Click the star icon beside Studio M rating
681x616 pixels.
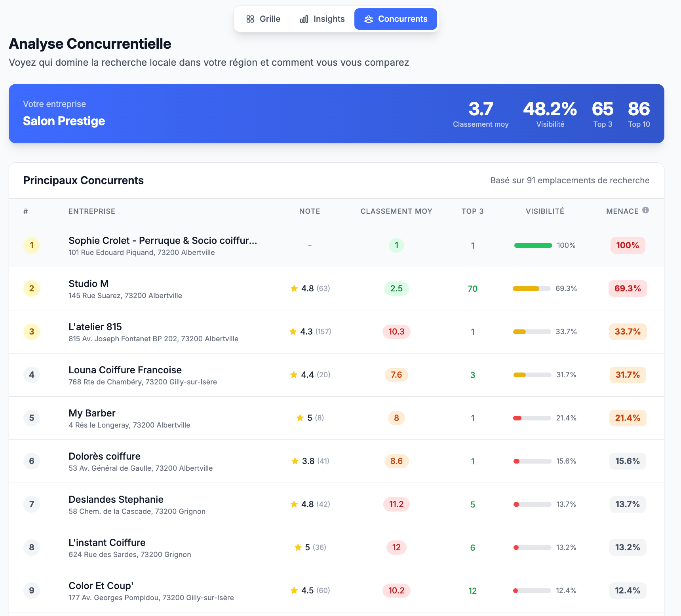tap(294, 288)
